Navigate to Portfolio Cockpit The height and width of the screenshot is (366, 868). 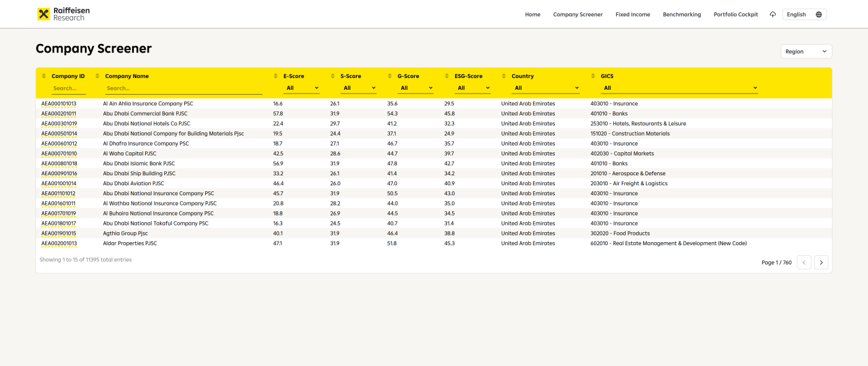[x=735, y=14]
